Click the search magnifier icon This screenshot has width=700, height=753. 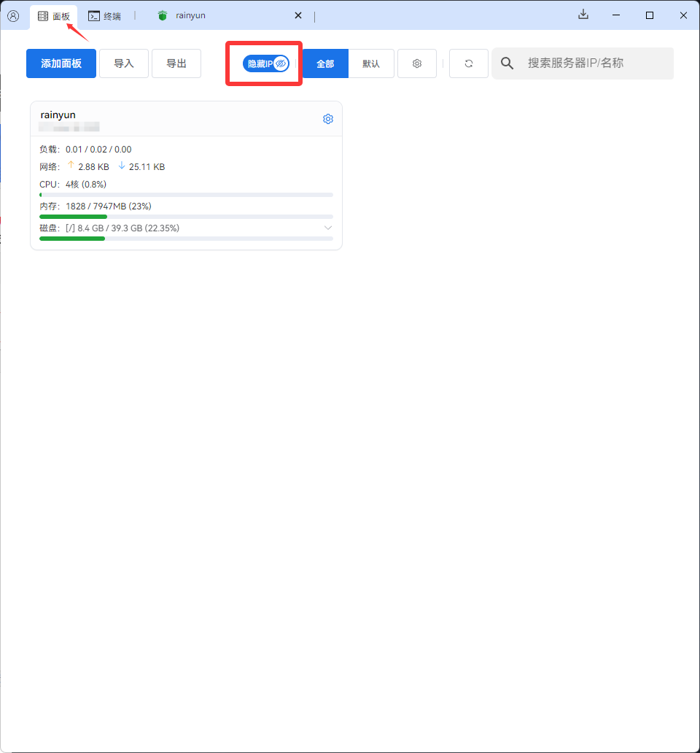pos(507,63)
